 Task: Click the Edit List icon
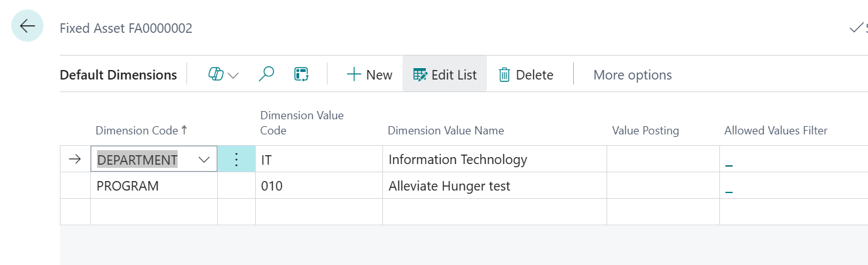(420, 74)
